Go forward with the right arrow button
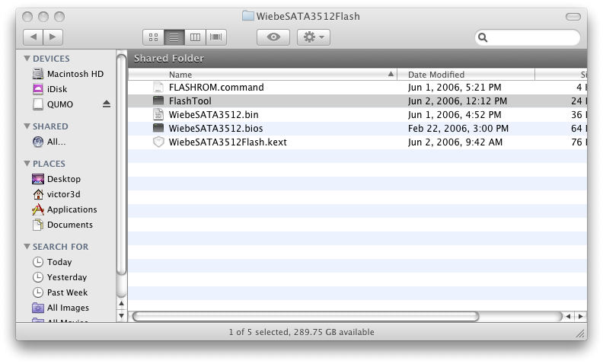Screen dimensions: 603x364 point(53,37)
